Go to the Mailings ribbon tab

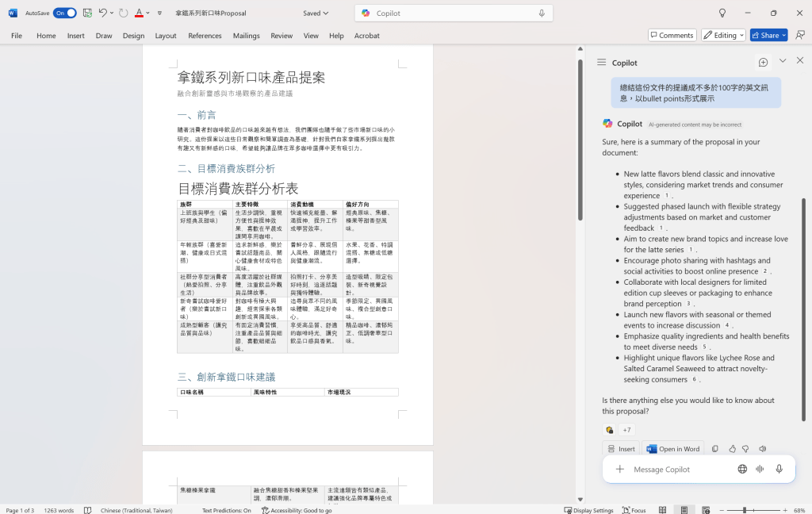coord(246,35)
